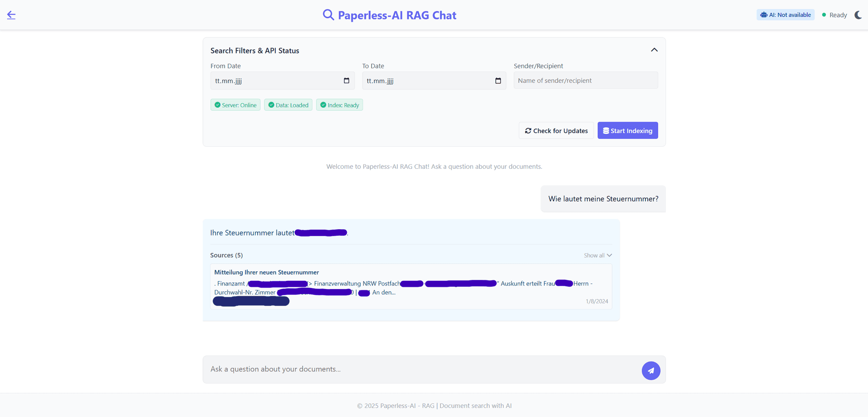The height and width of the screenshot is (417, 868).
Task: Focus the From Date input field
Action: 283,81
